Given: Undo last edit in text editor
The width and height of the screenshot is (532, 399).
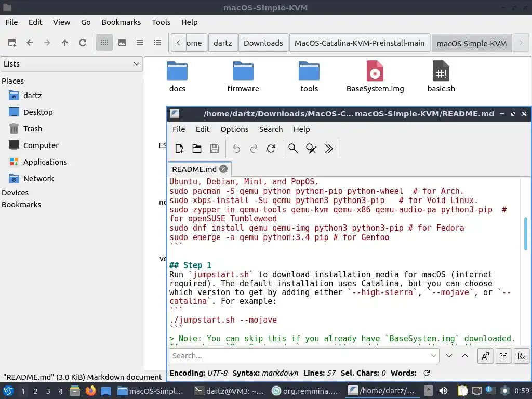Looking at the screenshot, I should pos(236,149).
